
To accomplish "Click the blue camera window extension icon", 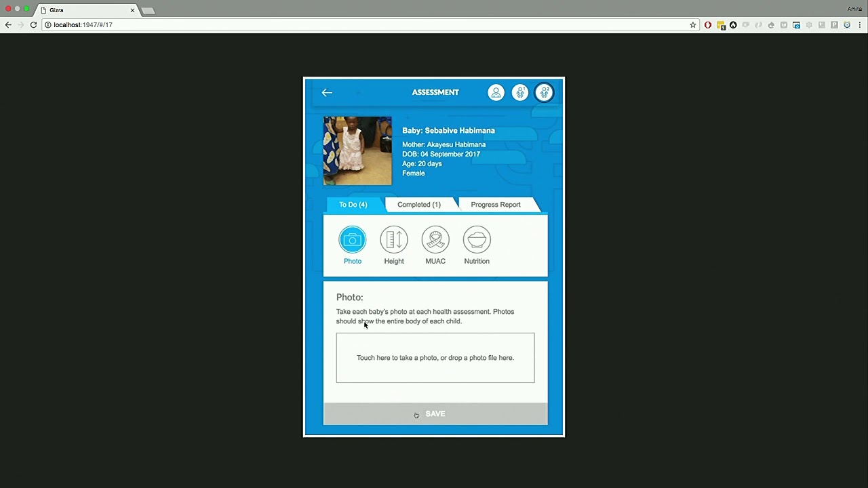I will pos(797,25).
